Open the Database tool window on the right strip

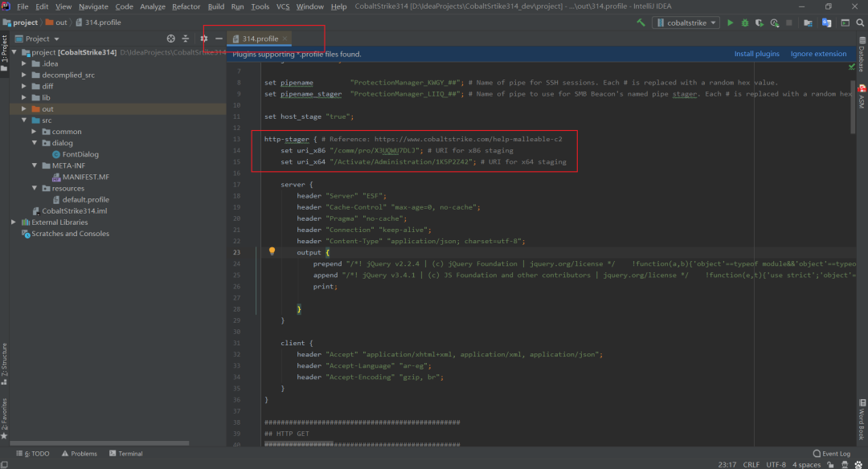(x=862, y=54)
